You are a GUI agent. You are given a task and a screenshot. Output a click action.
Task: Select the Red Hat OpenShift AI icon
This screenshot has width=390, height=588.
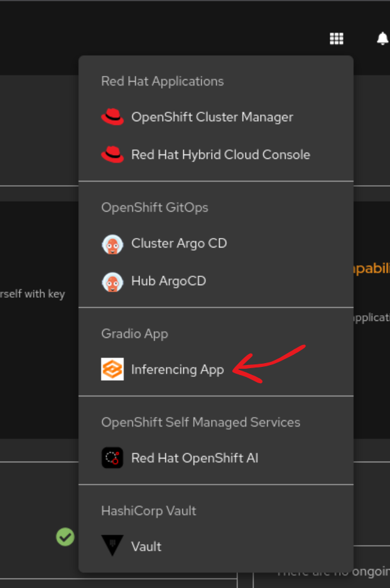click(112, 458)
